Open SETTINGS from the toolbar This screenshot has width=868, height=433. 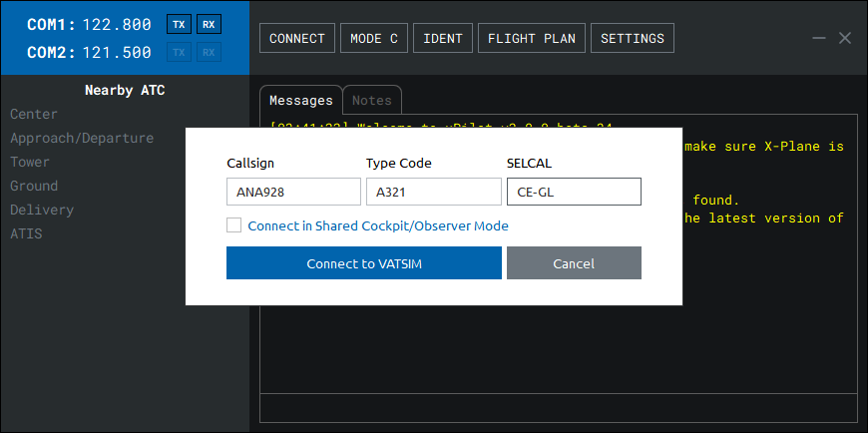pyautogui.click(x=633, y=38)
